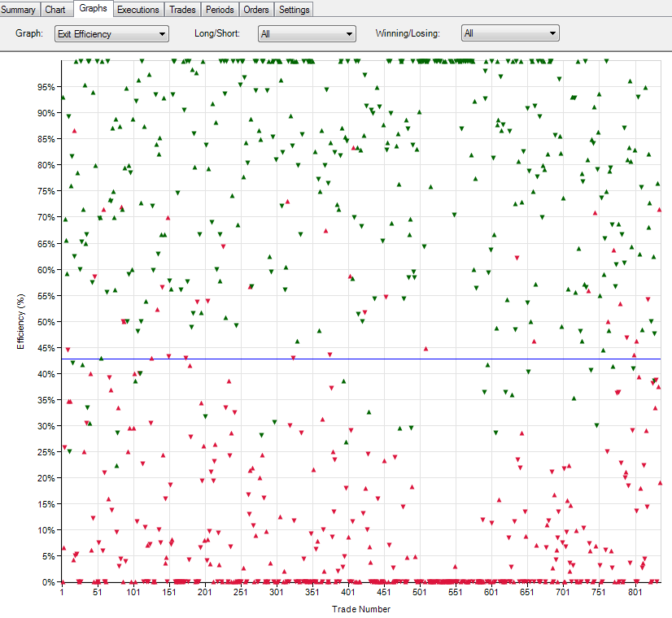
Task: Open the Settings tab
Action: 294,10
